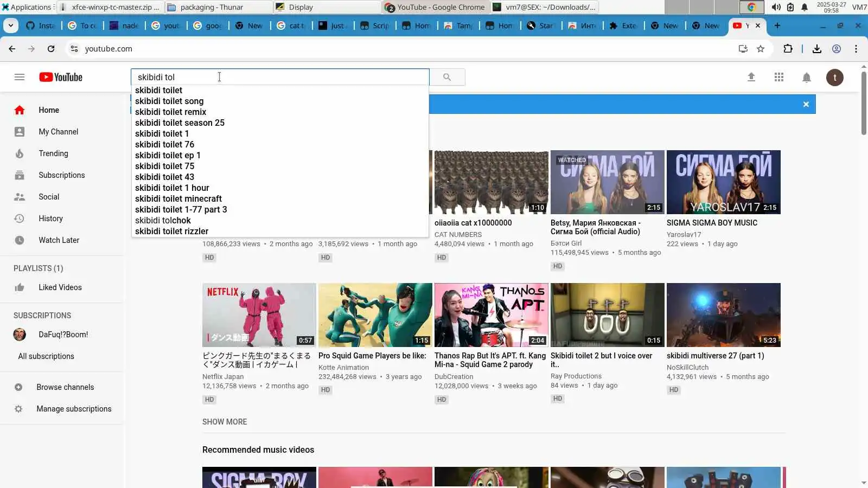Open the site information icon in address bar
Viewport: 868px width, 488px height.
[74, 49]
